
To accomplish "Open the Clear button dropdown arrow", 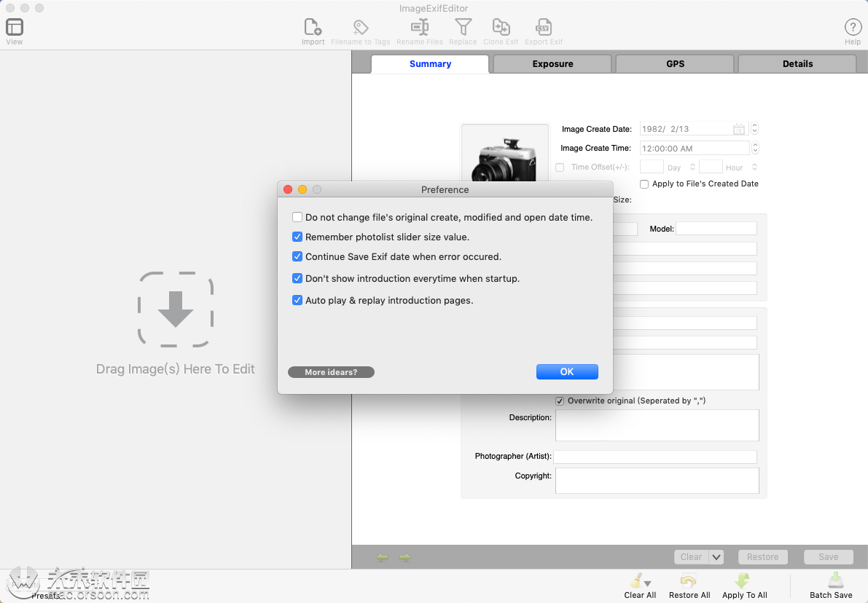I will (716, 557).
